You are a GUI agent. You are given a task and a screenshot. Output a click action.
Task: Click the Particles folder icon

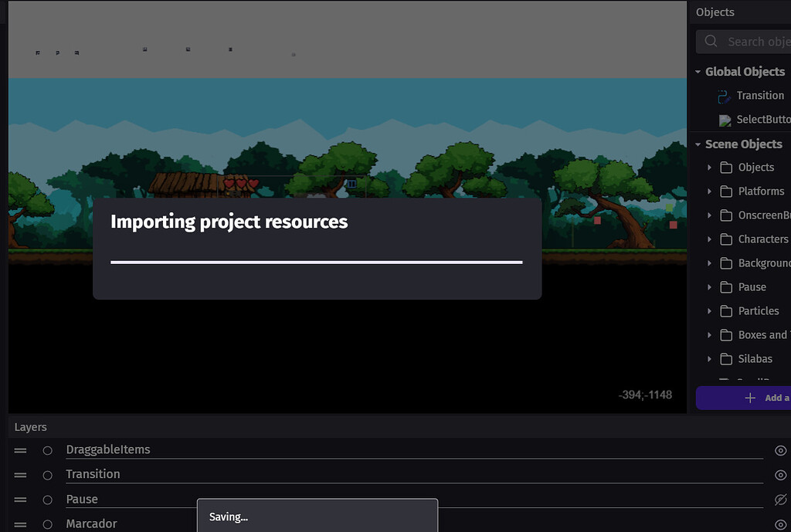coord(725,310)
